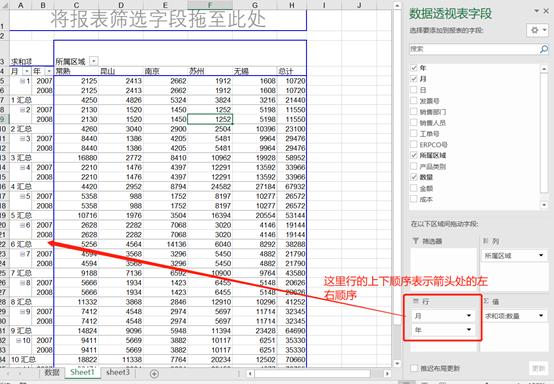Collapse the month 1 group
Viewport: 554px width, 384px height.
point(22,81)
